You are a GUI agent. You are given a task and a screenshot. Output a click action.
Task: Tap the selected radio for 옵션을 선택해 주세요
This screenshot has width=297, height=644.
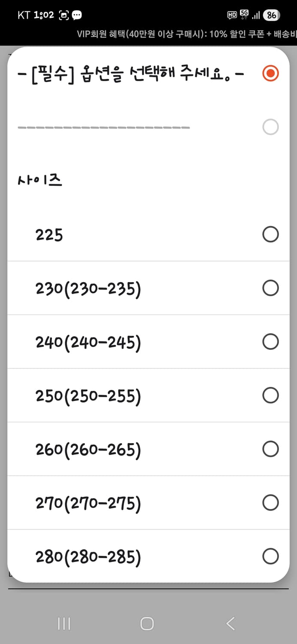[x=270, y=73]
